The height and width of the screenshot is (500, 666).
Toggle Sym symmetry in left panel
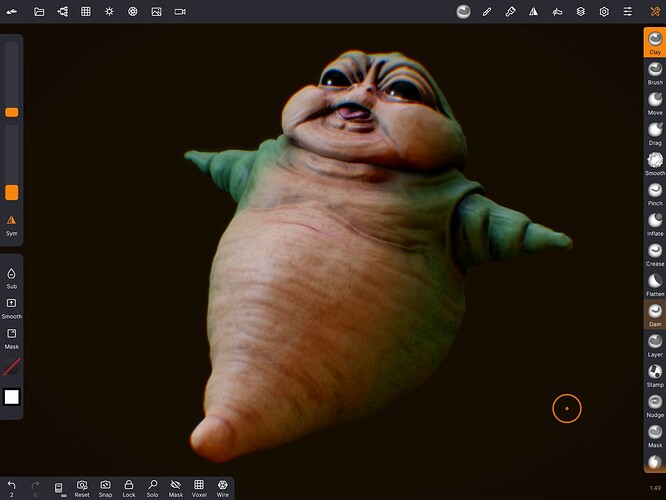point(11,225)
